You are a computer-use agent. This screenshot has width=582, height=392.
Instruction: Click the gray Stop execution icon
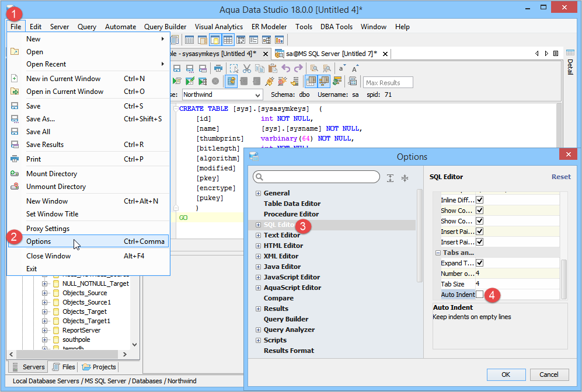tap(215, 81)
